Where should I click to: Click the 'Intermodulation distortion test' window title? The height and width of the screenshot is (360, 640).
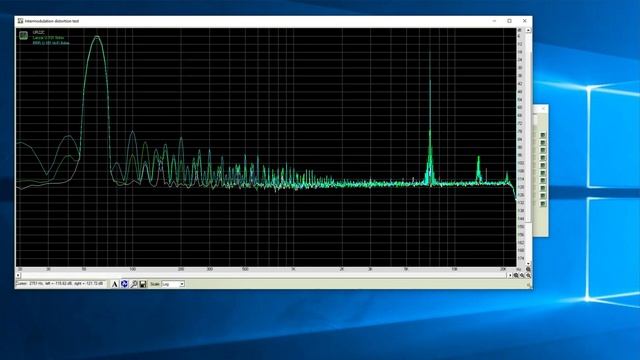click(52, 21)
